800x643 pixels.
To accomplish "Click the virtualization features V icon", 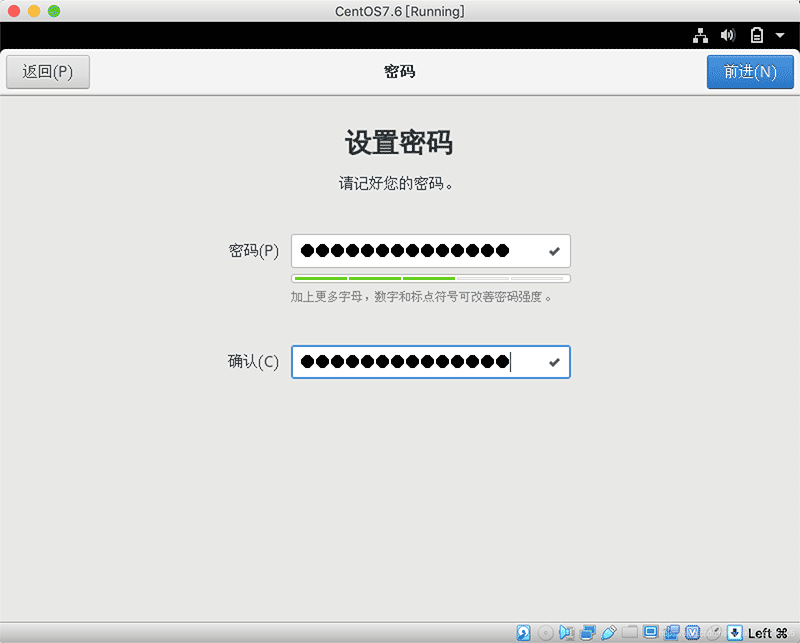I will (692, 632).
